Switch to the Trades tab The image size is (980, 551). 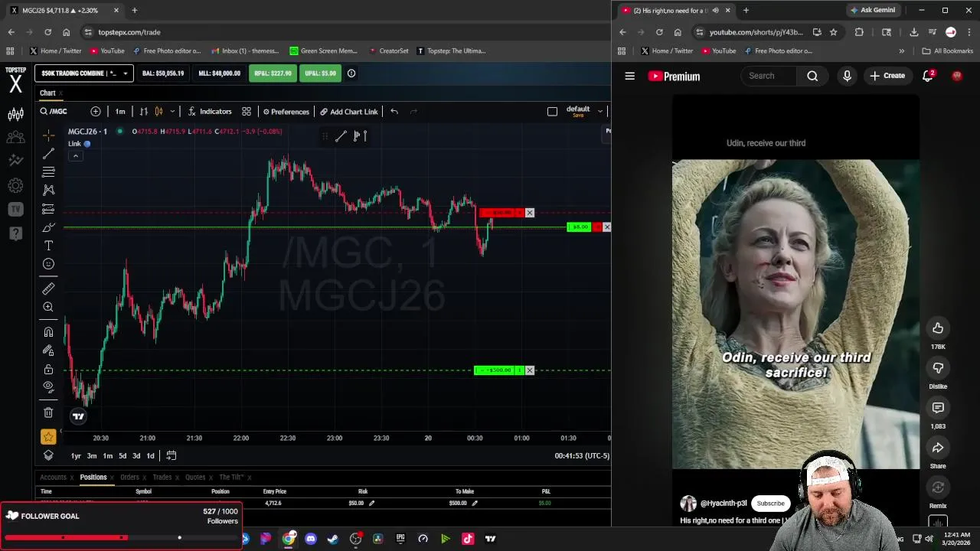(x=162, y=478)
